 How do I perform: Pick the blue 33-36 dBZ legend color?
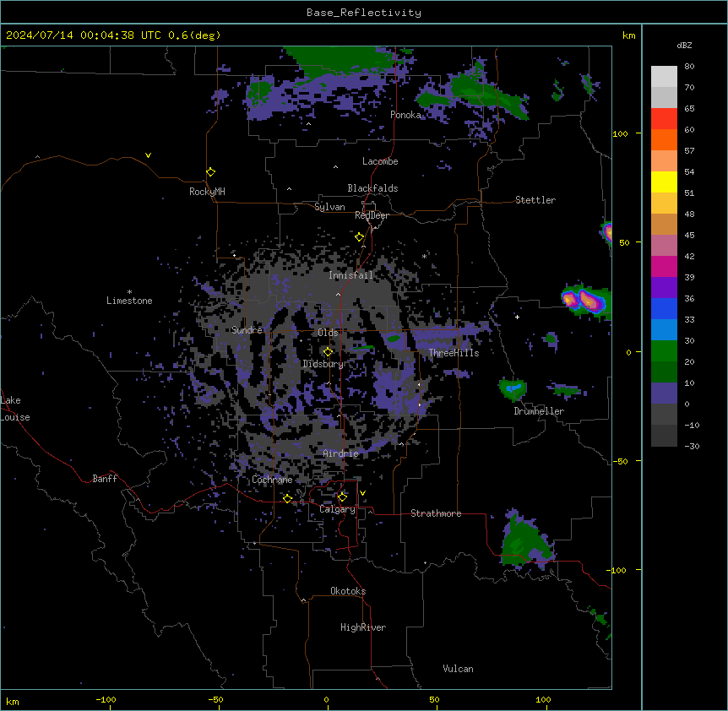pos(664,308)
